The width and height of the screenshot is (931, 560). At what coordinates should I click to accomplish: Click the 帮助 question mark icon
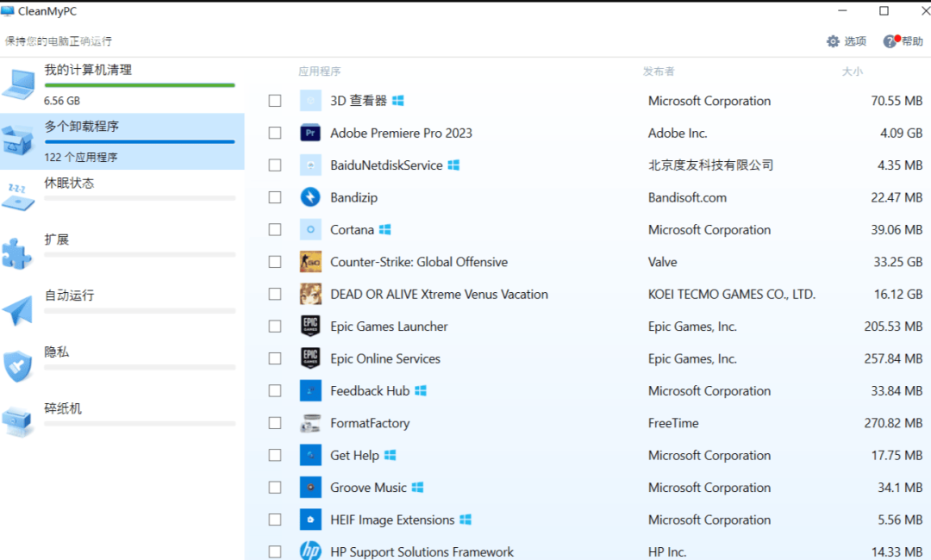890,41
